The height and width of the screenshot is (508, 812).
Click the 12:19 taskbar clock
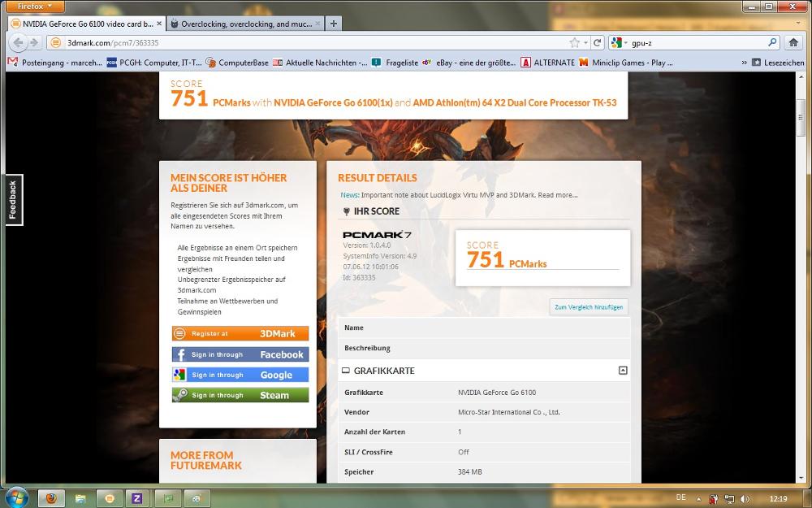(778, 499)
